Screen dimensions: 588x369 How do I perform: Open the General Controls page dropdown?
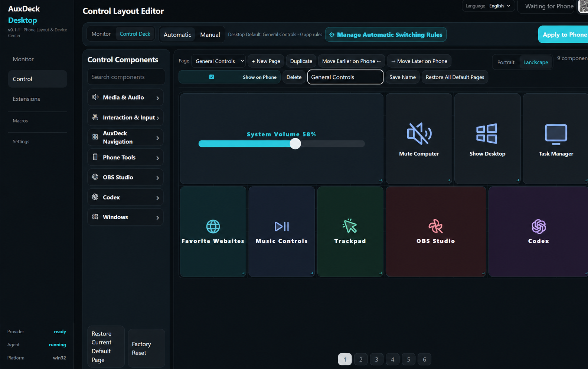(219, 61)
